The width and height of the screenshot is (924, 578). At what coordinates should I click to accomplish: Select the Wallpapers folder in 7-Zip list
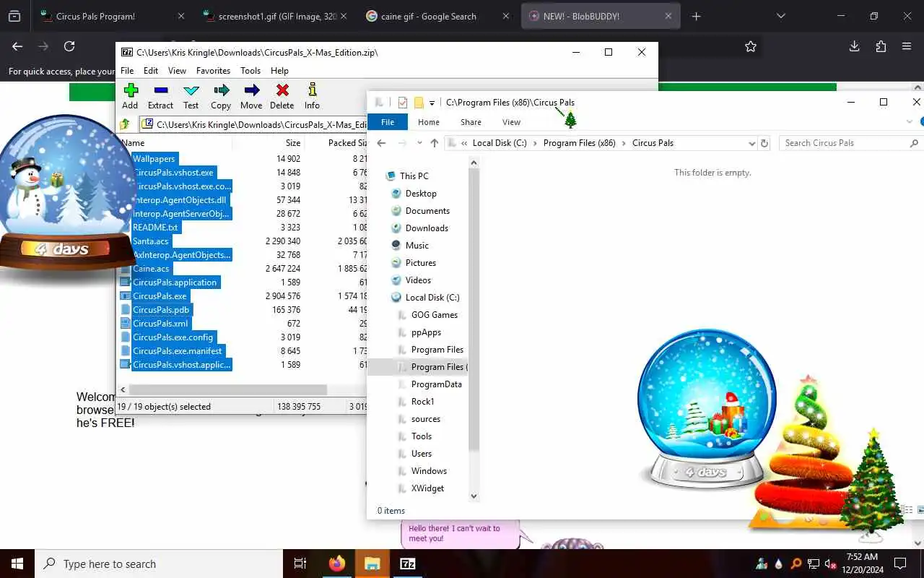click(154, 159)
